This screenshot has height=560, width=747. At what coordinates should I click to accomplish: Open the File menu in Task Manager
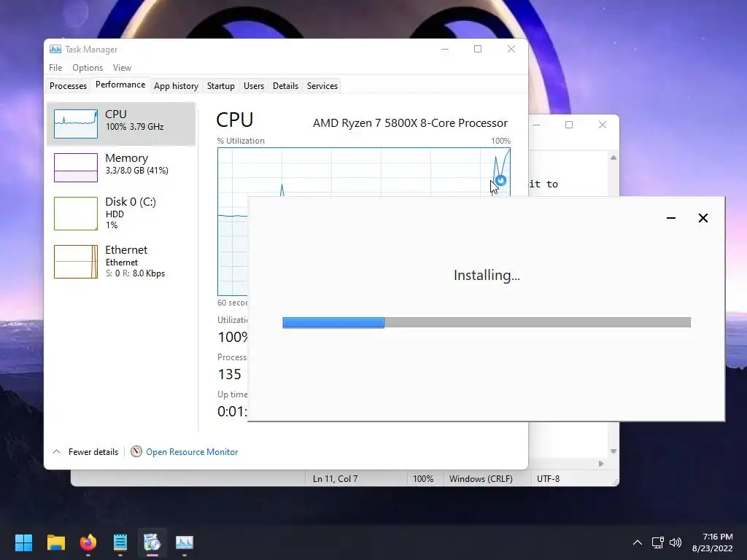click(x=55, y=68)
